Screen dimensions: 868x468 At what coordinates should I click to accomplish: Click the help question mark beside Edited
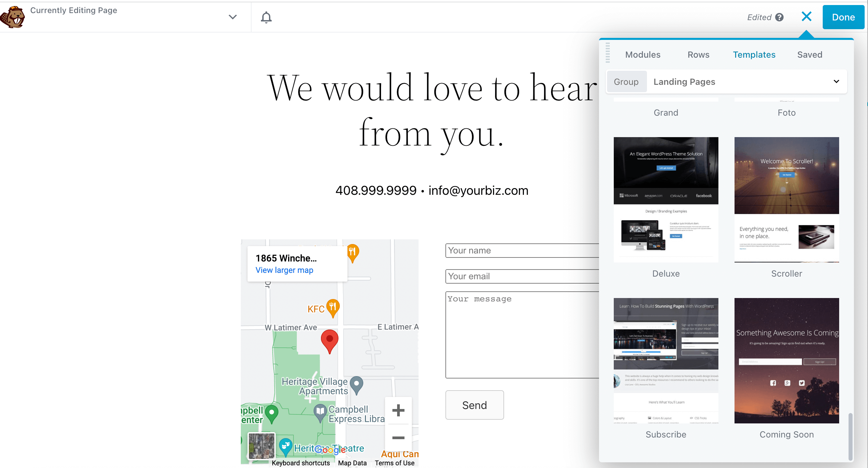point(779,17)
